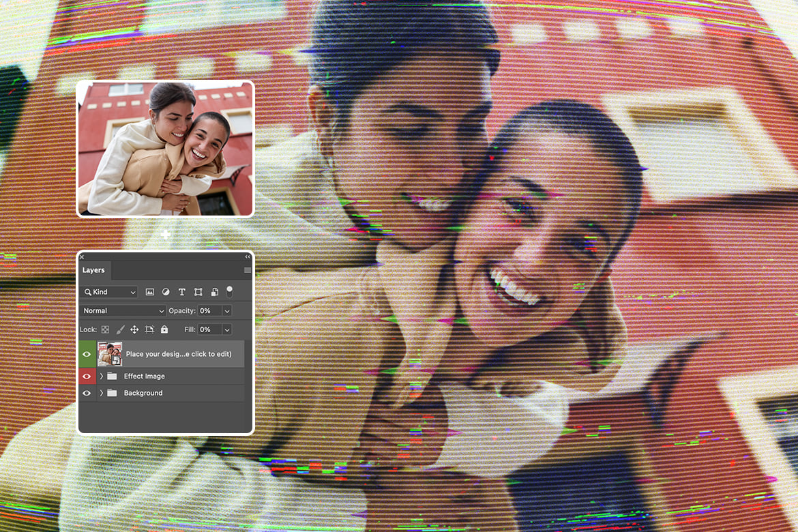Click the Effect Image folder icon
Image resolution: width=798 pixels, height=532 pixels.
(x=112, y=376)
